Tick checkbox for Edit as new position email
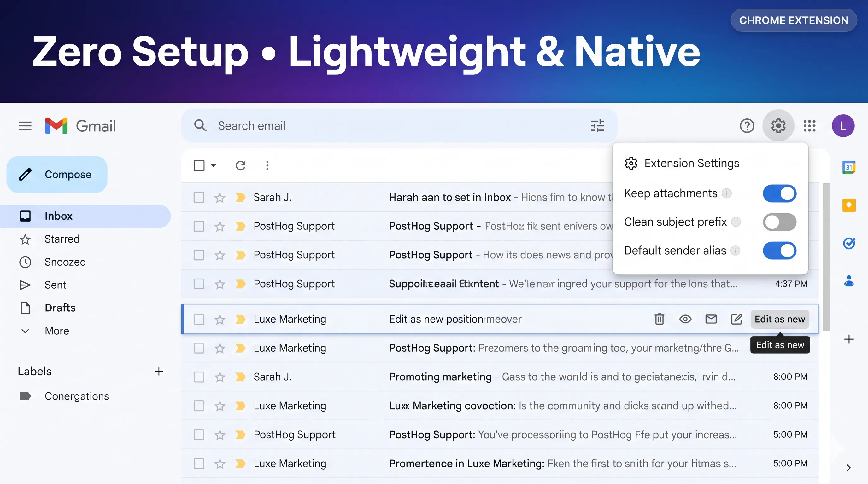Image resolution: width=868 pixels, height=484 pixels. click(x=199, y=320)
